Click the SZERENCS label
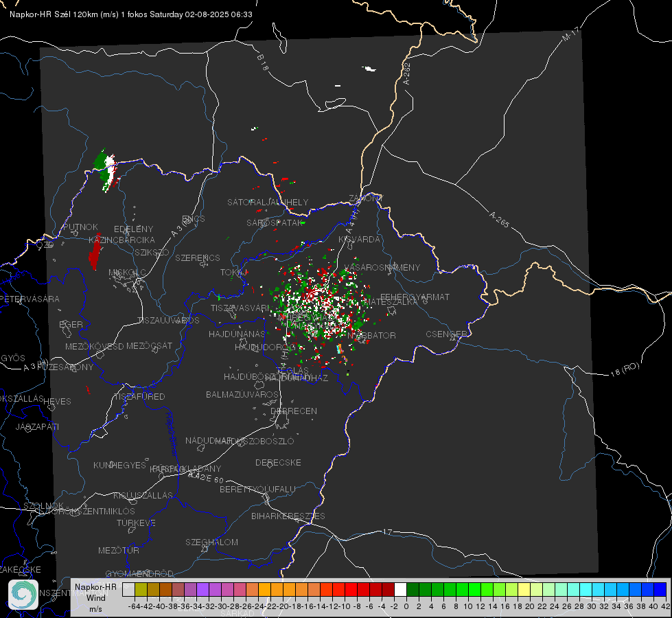 (x=198, y=257)
